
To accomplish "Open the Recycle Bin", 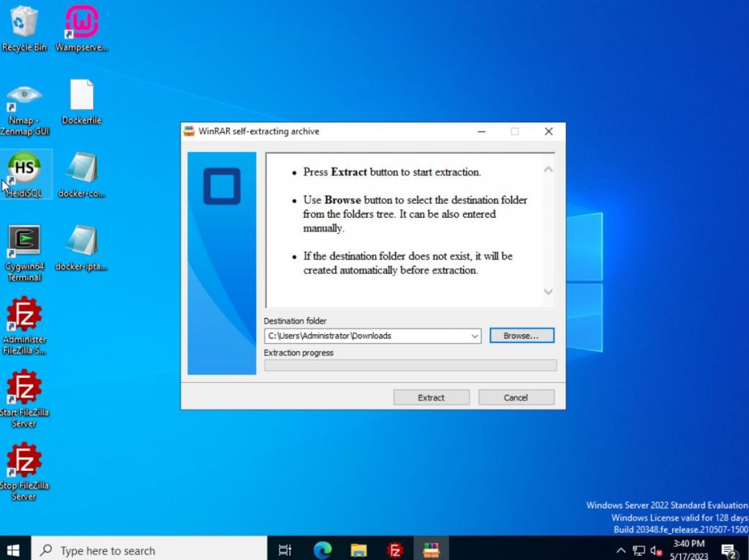I will 26,22.
